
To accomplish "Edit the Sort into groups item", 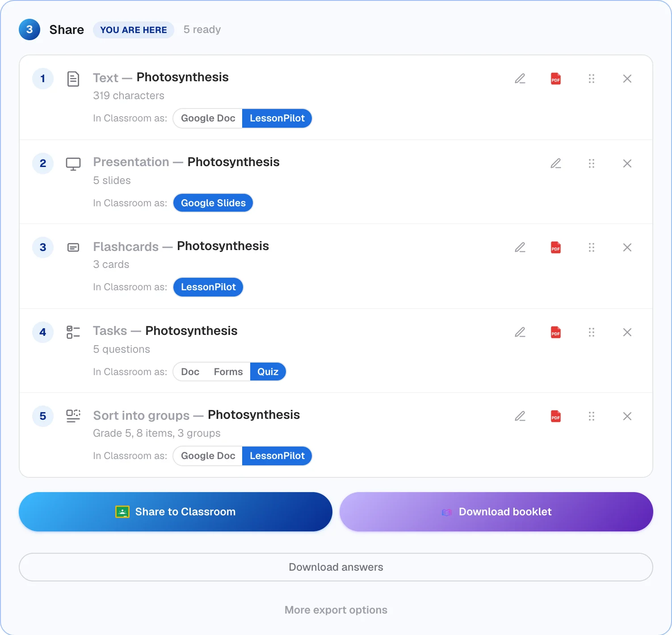I will coord(520,416).
